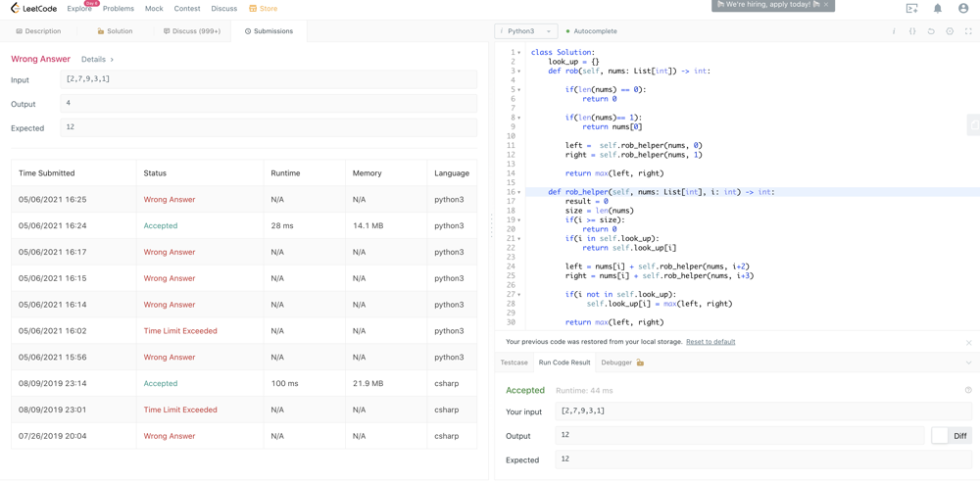Click the Time Submitted column header
This screenshot has width=980, height=483.
(47, 173)
